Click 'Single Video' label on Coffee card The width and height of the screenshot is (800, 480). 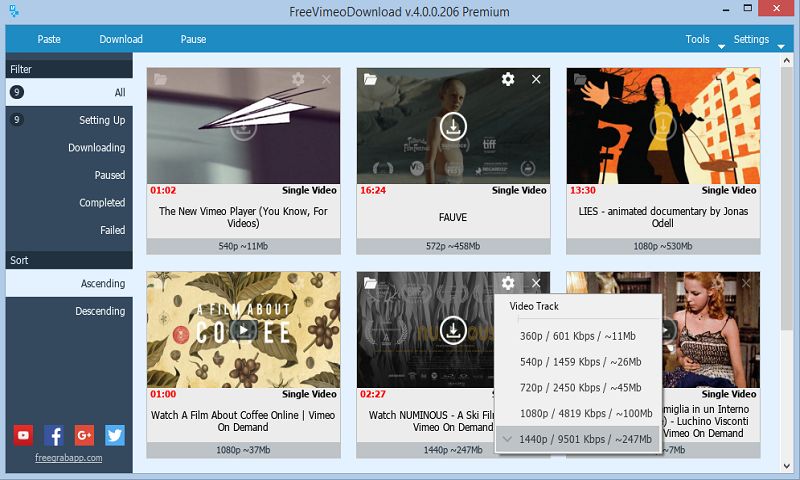[309, 394]
